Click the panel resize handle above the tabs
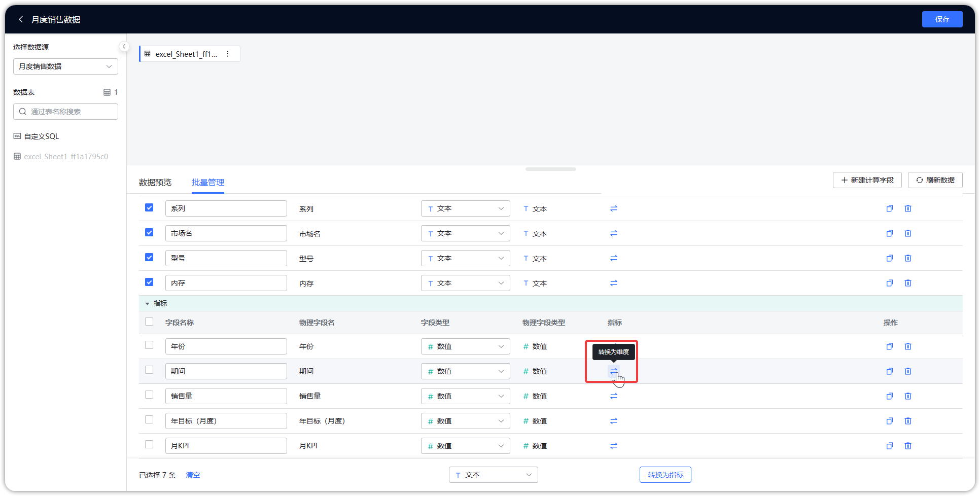Viewport: 980px width, 496px height. 550,169
